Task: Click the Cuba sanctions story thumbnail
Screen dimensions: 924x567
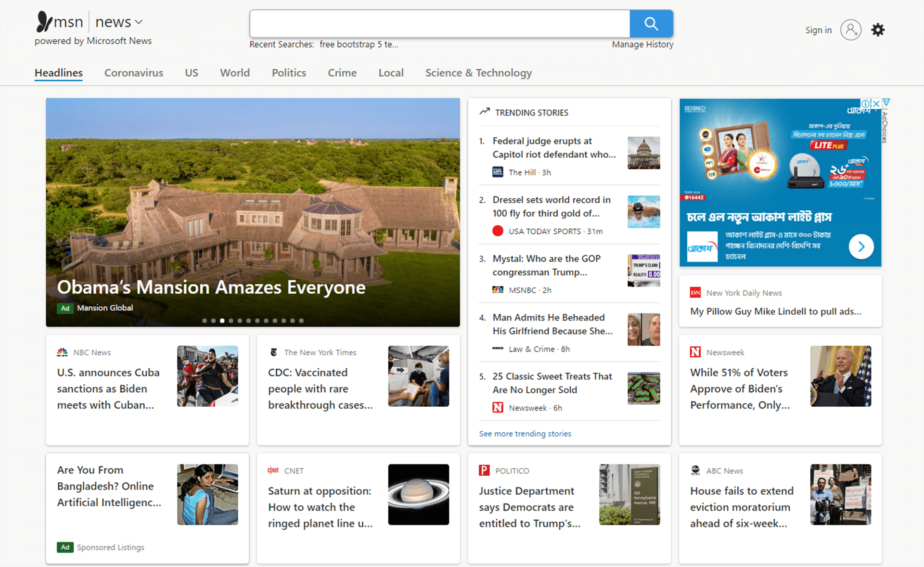Action: 207,376
